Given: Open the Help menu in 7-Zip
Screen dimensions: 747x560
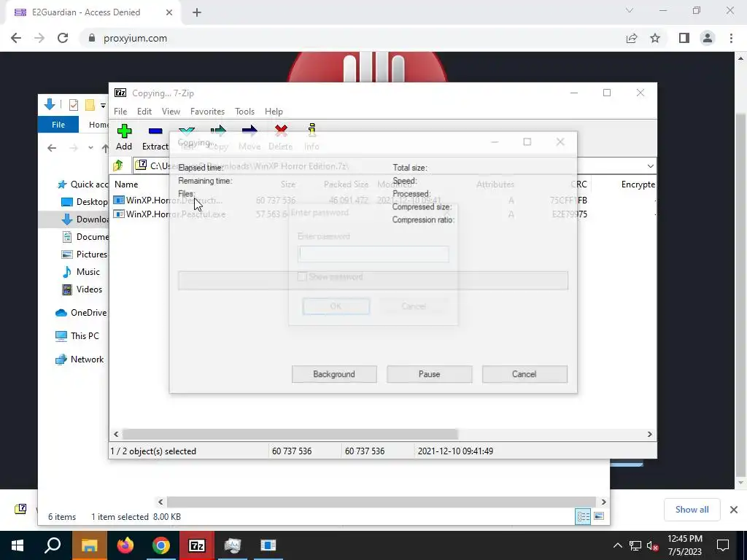Looking at the screenshot, I should click(274, 112).
